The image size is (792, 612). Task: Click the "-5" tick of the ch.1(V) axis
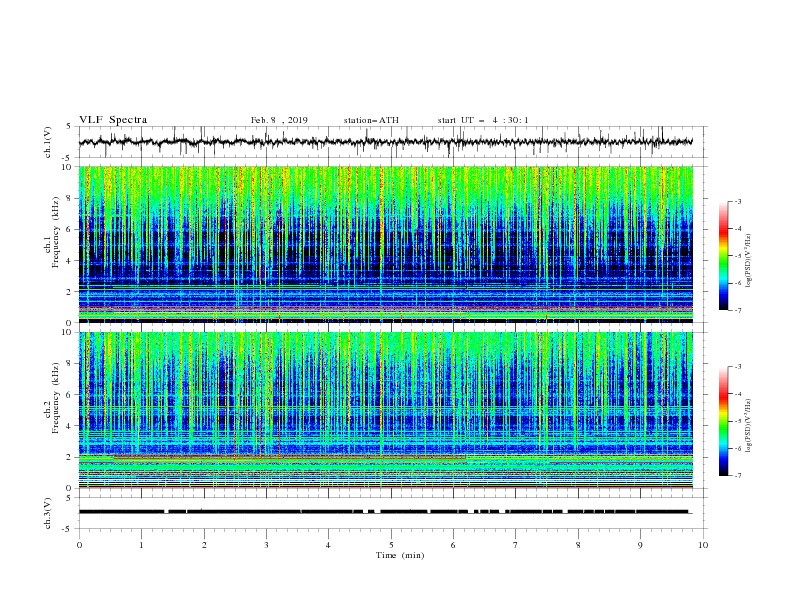(67, 158)
